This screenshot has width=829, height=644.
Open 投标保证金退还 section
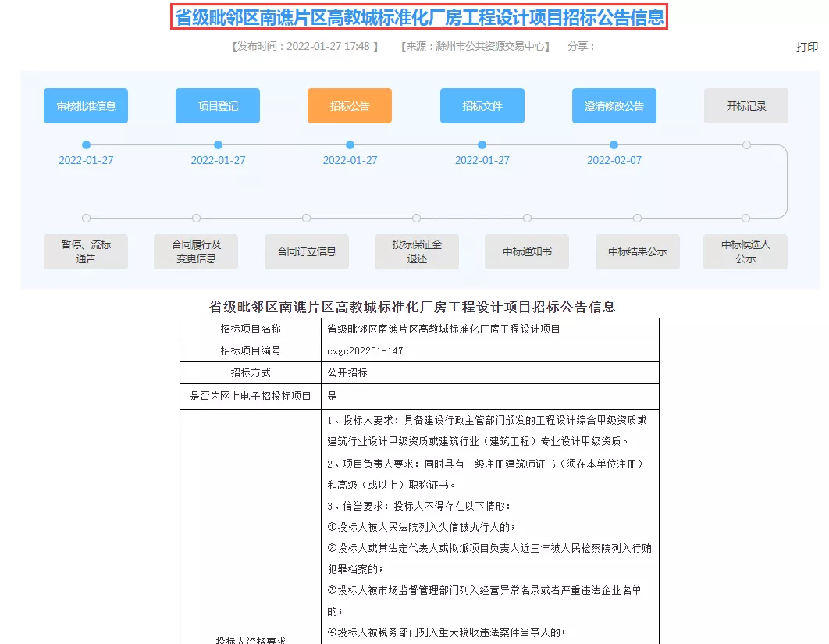click(x=417, y=251)
